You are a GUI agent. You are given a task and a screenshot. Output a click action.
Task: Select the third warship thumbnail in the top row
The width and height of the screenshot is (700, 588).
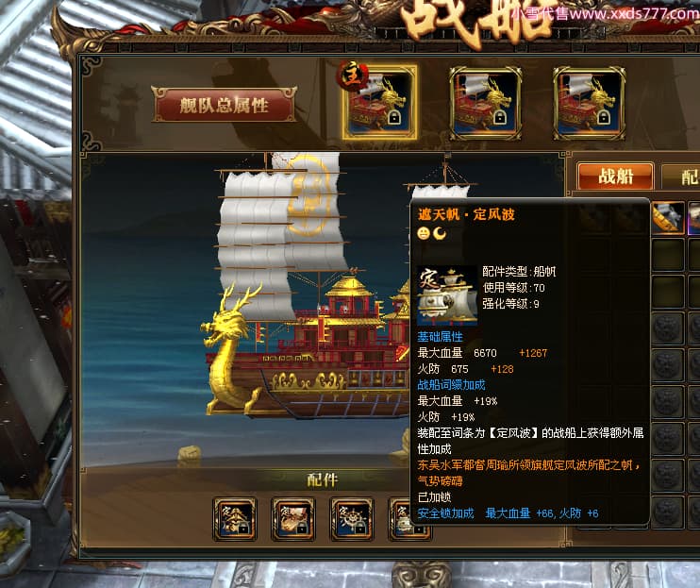(x=589, y=104)
